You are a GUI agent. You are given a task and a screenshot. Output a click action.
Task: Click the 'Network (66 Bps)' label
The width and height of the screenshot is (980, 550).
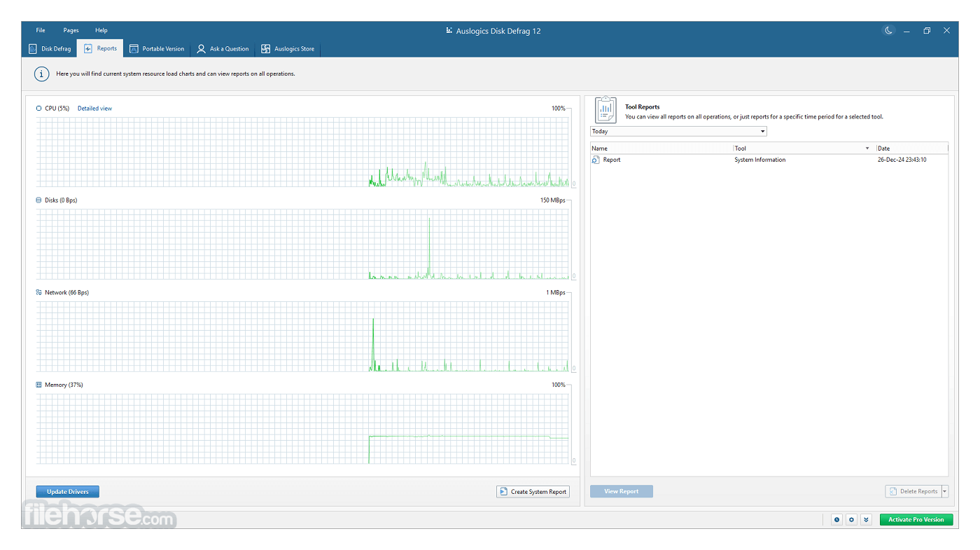67,293
